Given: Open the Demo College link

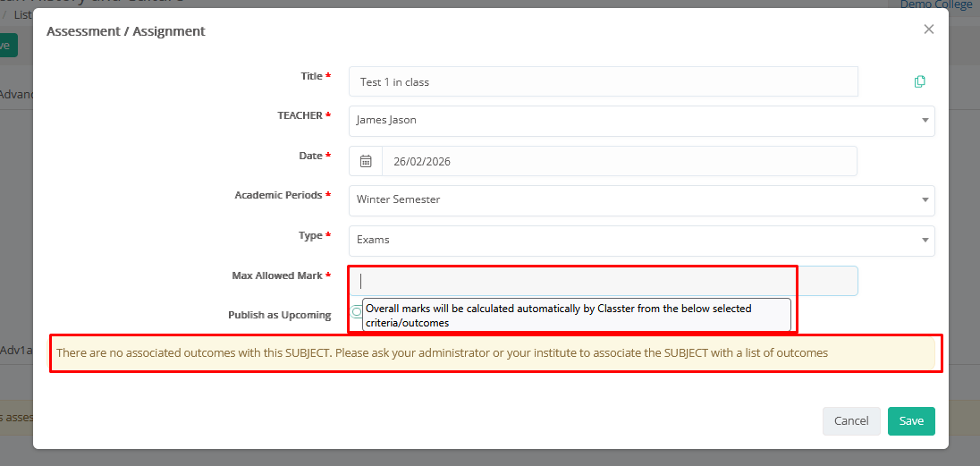Looking at the screenshot, I should tap(935, 4).
